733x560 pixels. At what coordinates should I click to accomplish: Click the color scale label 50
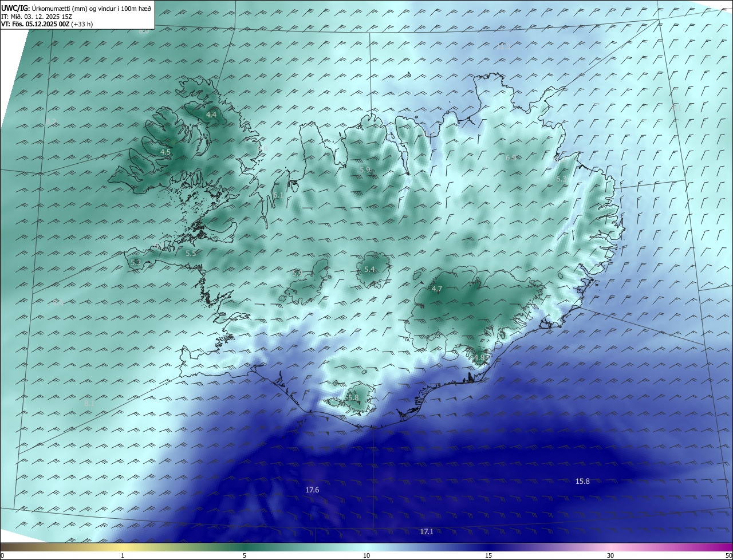pos(728,555)
